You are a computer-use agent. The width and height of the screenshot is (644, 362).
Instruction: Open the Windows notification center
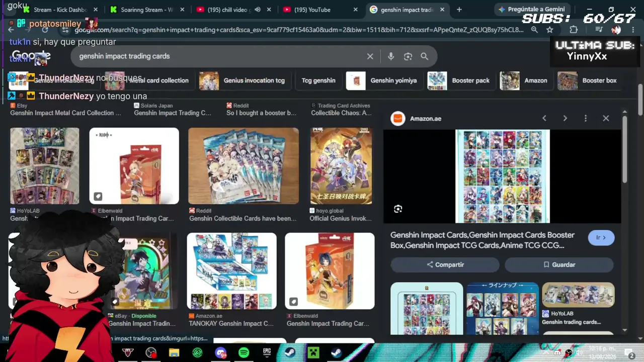[629, 353]
